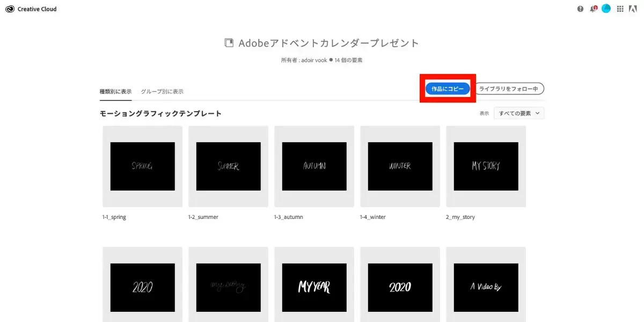Viewport: 644px width, 322px height.
Task: Expand the すべての要素 filter dropdown
Action: [x=519, y=113]
